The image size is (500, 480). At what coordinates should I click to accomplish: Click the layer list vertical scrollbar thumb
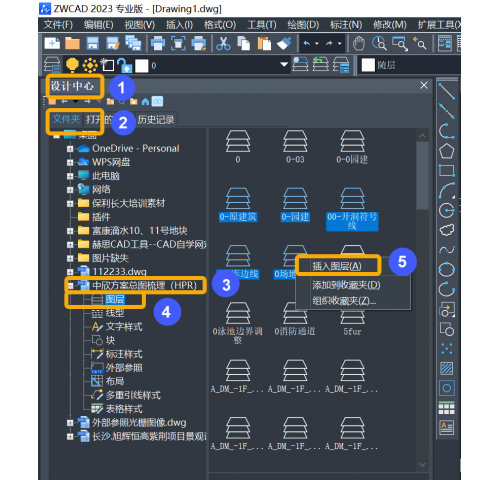click(422, 176)
